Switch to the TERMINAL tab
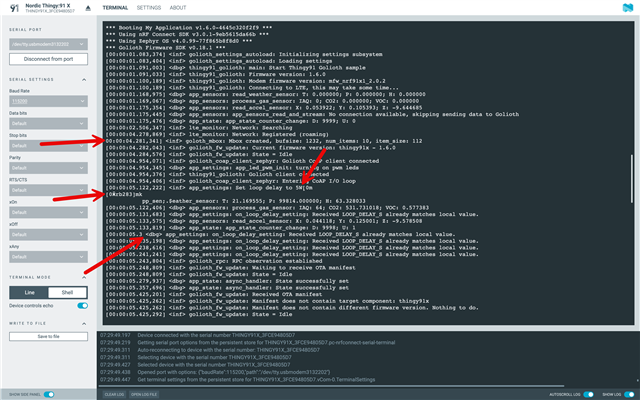The height and width of the screenshot is (400, 640). [115, 8]
